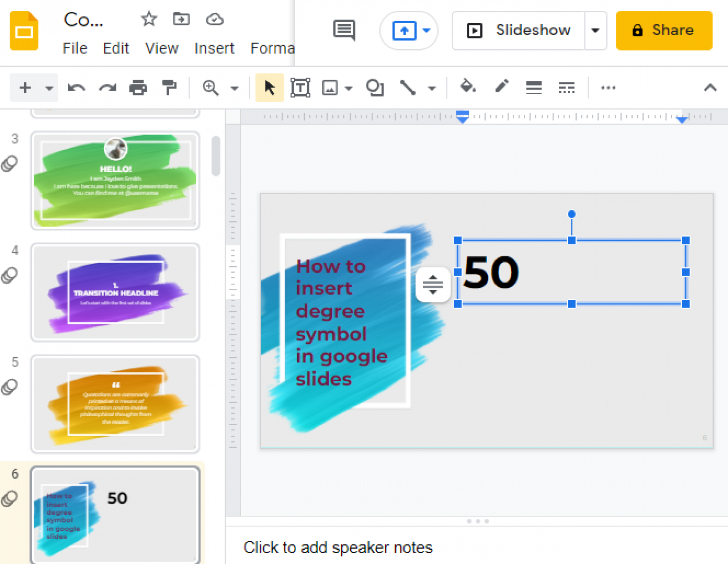Open the View menu
This screenshot has width=728, height=564.
[162, 48]
